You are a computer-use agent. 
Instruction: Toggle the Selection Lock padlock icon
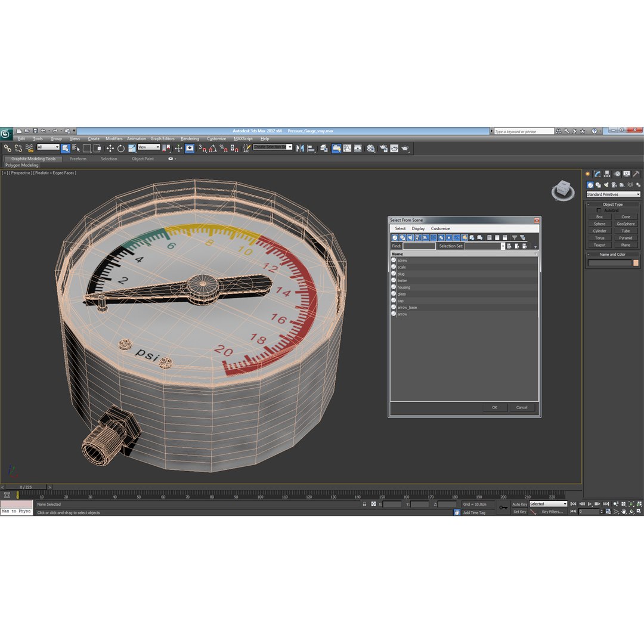[364, 504]
